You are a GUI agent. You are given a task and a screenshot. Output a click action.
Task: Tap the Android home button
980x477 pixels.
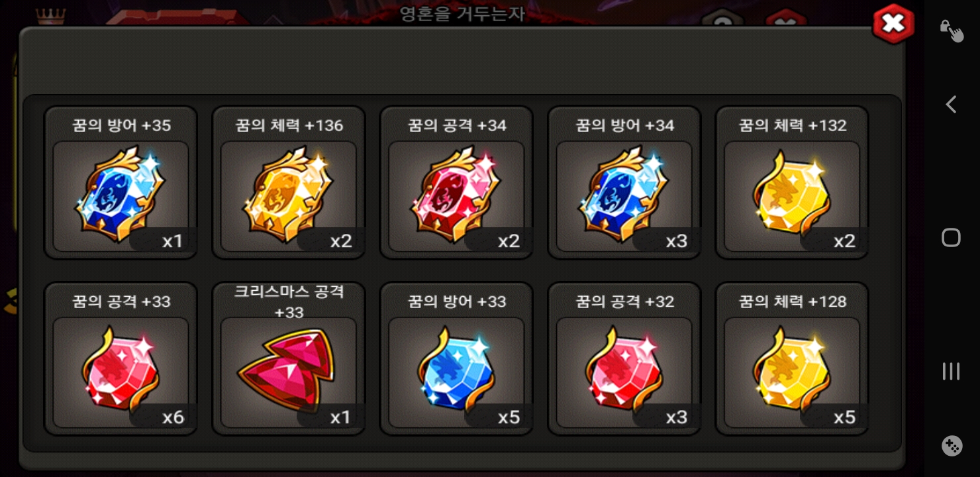click(x=951, y=238)
